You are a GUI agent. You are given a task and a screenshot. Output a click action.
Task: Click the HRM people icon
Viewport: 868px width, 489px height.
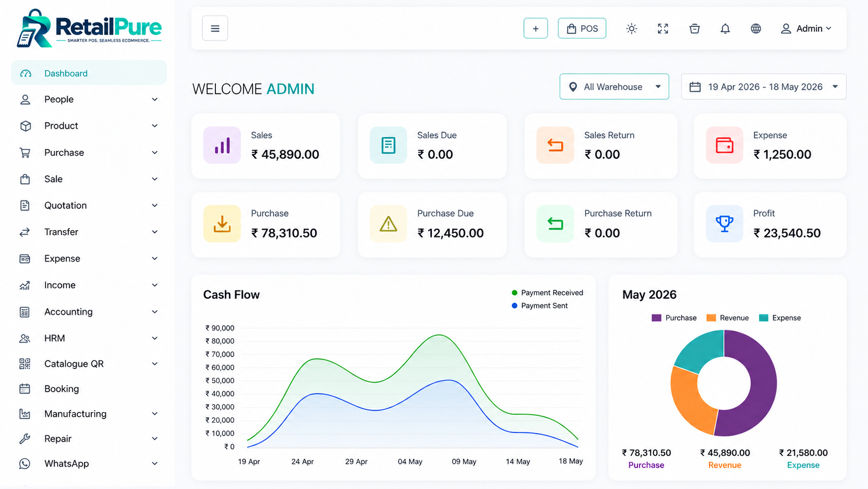point(25,338)
